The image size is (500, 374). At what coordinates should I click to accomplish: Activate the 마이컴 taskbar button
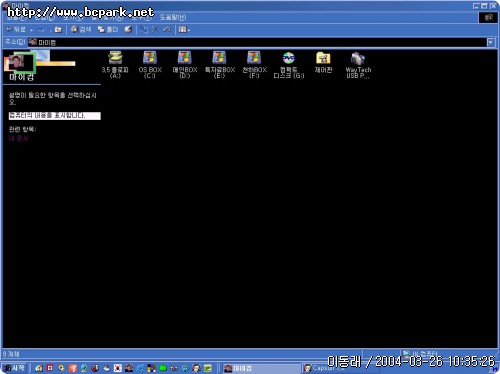click(x=262, y=368)
